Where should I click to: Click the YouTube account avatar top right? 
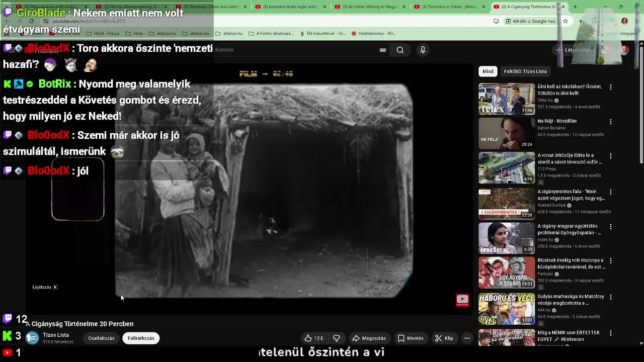pos(624,50)
